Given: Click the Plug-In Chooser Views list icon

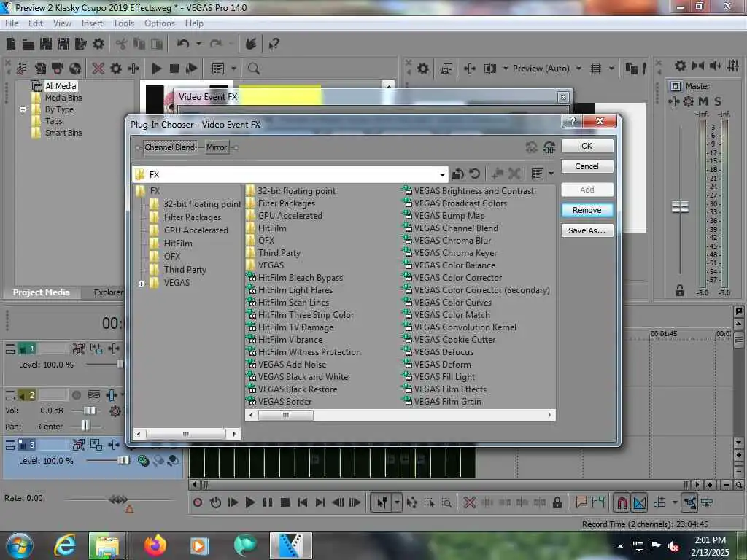Looking at the screenshot, I should pyautogui.click(x=538, y=174).
